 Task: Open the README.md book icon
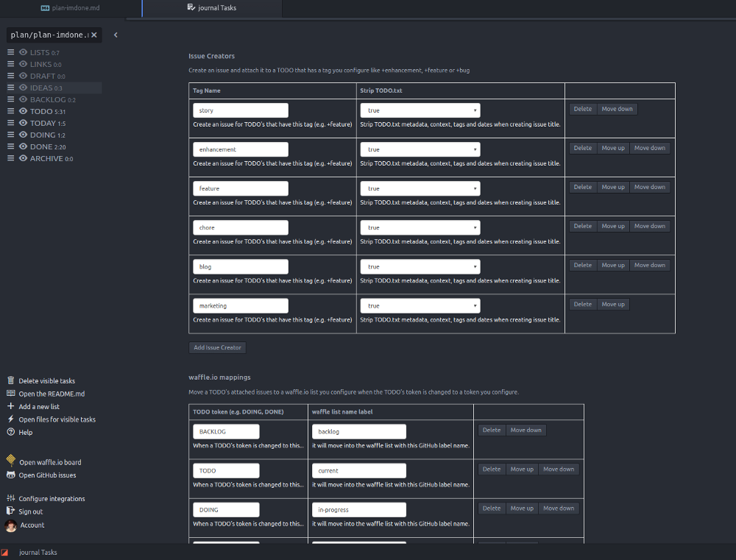[11, 393]
